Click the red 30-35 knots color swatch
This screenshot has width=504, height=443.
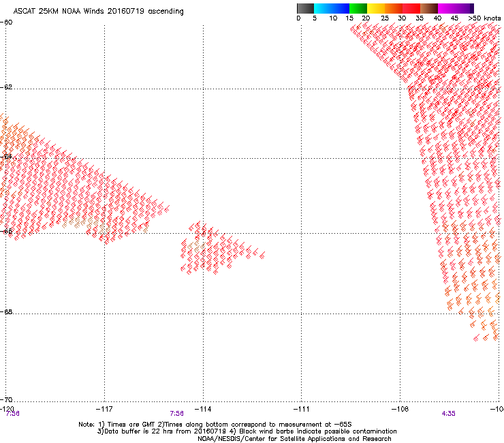[411, 8]
